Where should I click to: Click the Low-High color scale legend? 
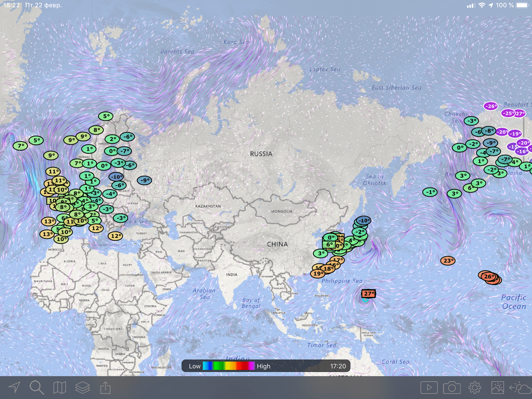[229, 366]
